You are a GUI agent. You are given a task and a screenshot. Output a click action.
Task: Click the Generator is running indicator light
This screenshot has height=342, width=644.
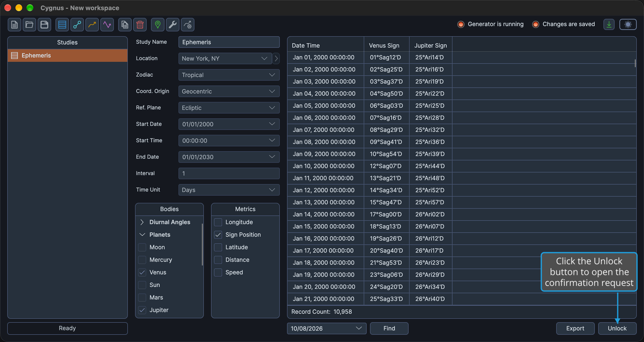[x=461, y=24]
